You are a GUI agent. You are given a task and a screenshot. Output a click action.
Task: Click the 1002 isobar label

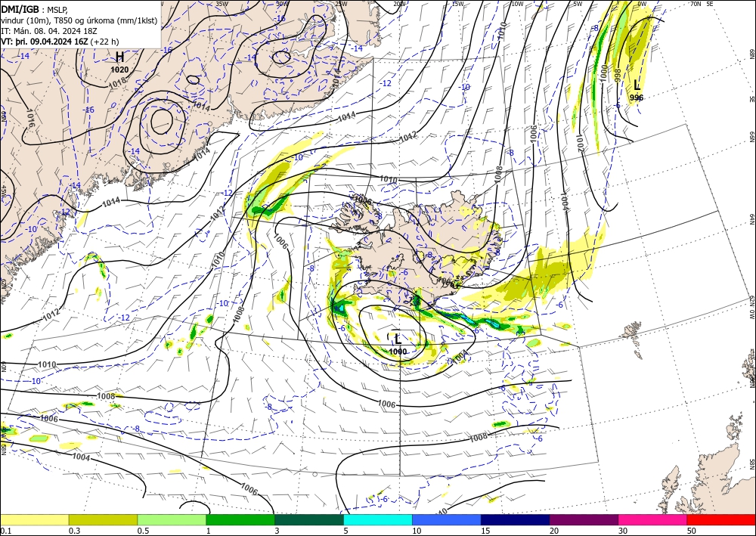click(580, 143)
